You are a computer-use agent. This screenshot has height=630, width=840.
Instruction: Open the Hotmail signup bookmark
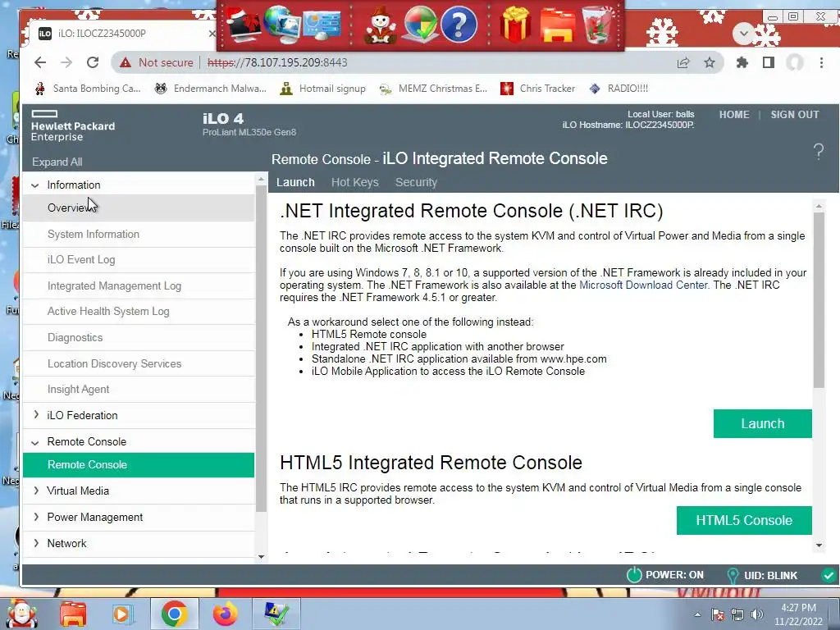click(x=323, y=89)
